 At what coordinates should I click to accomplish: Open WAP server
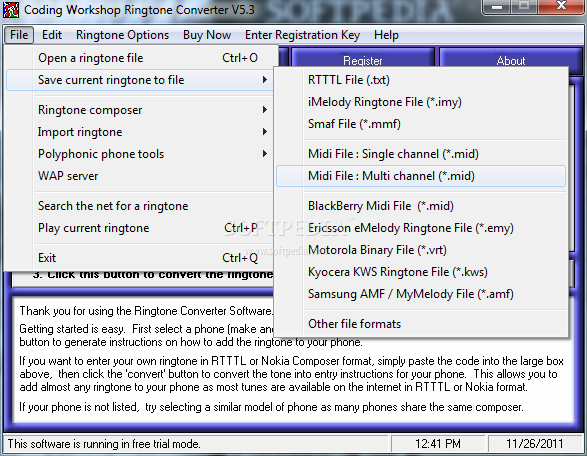(x=141, y=176)
